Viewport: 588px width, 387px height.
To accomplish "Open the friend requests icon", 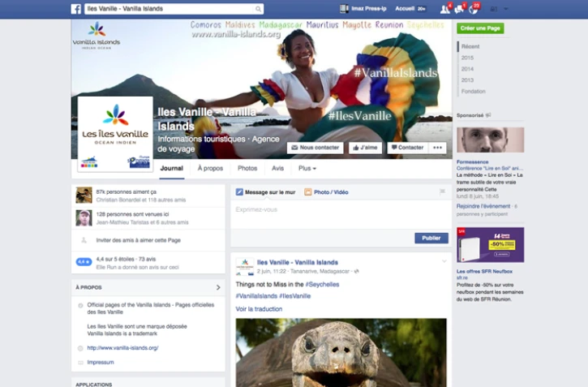I will 444,9.
